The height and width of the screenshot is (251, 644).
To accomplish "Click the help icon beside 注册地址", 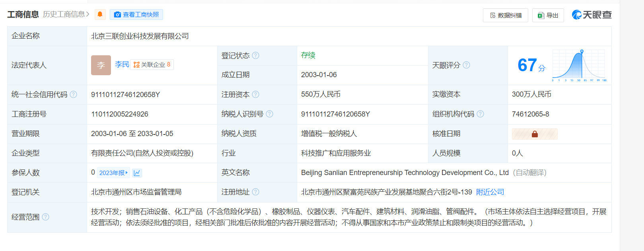I will [x=256, y=192].
